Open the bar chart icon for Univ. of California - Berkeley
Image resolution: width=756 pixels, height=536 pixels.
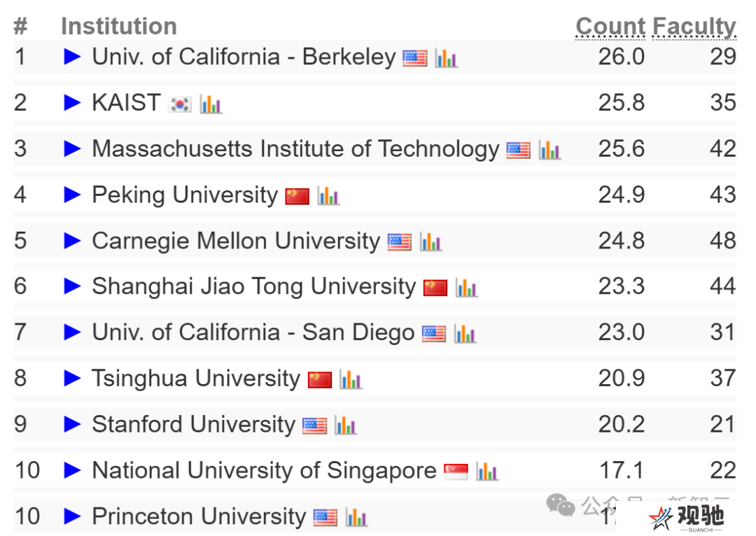446,58
